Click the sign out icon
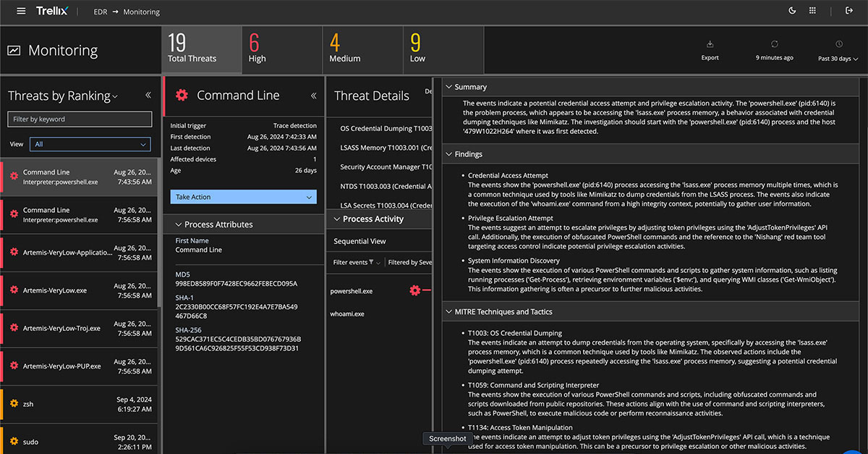The width and height of the screenshot is (868, 454). click(849, 11)
